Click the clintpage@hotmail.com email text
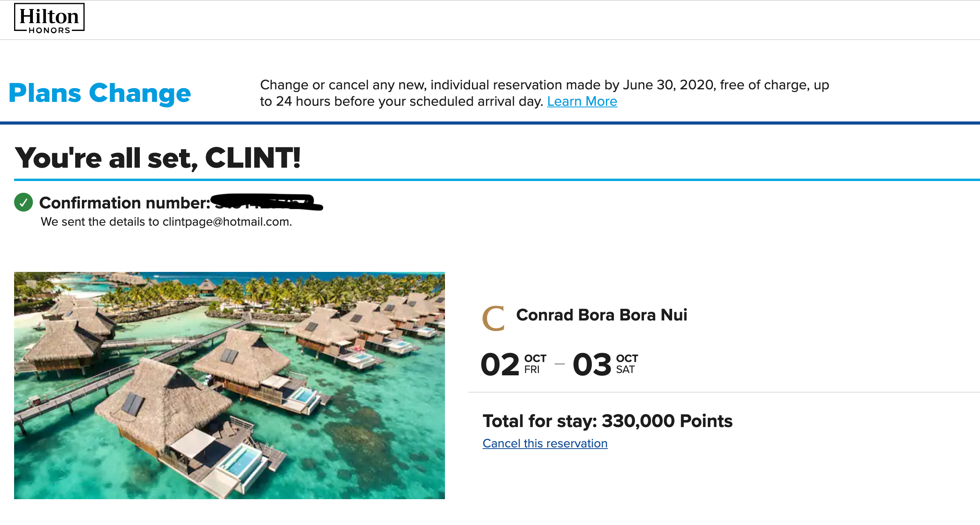Screen dimensions: 980x525 point(227,222)
